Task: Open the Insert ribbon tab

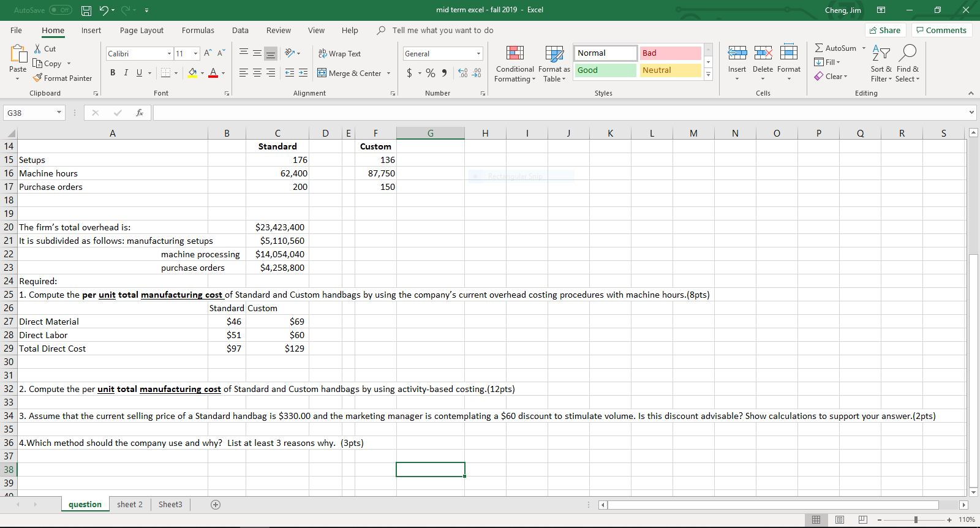Action: [91, 30]
